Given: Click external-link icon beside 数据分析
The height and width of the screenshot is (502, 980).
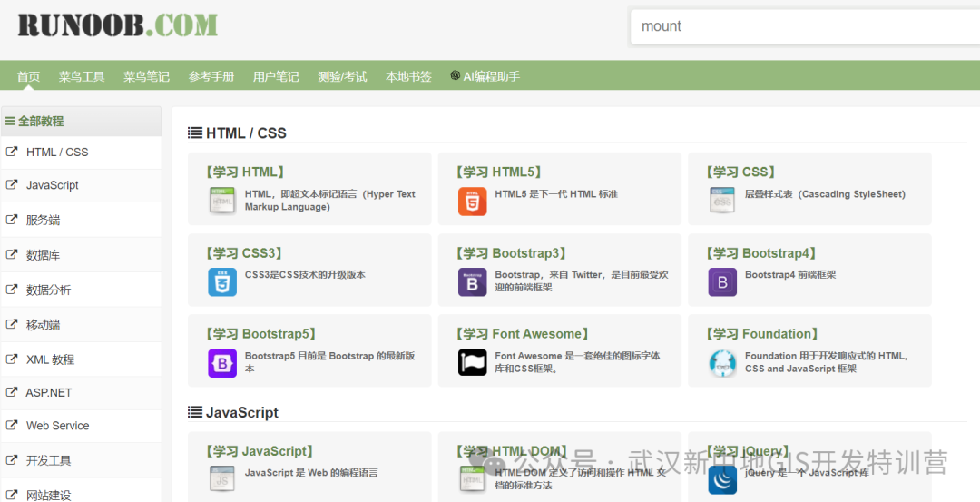Looking at the screenshot, I should tap(11, 289).
